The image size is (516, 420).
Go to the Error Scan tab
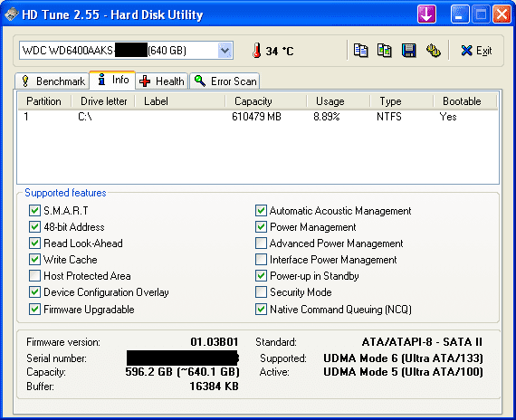click(225, 81)
